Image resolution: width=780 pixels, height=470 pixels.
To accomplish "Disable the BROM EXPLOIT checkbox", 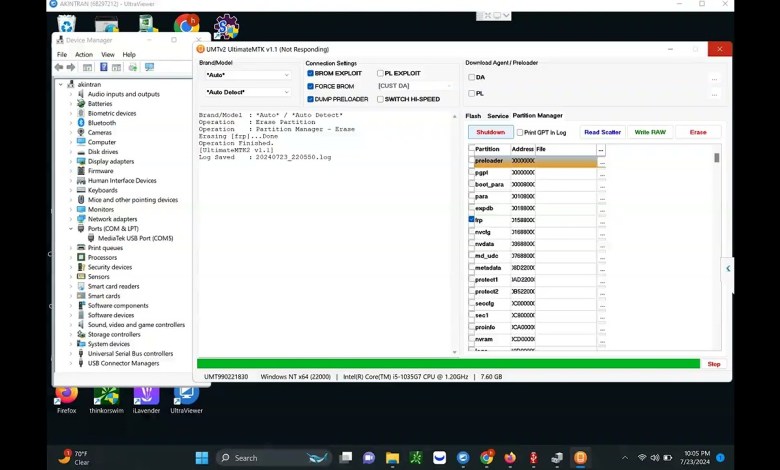I will 310,73.
